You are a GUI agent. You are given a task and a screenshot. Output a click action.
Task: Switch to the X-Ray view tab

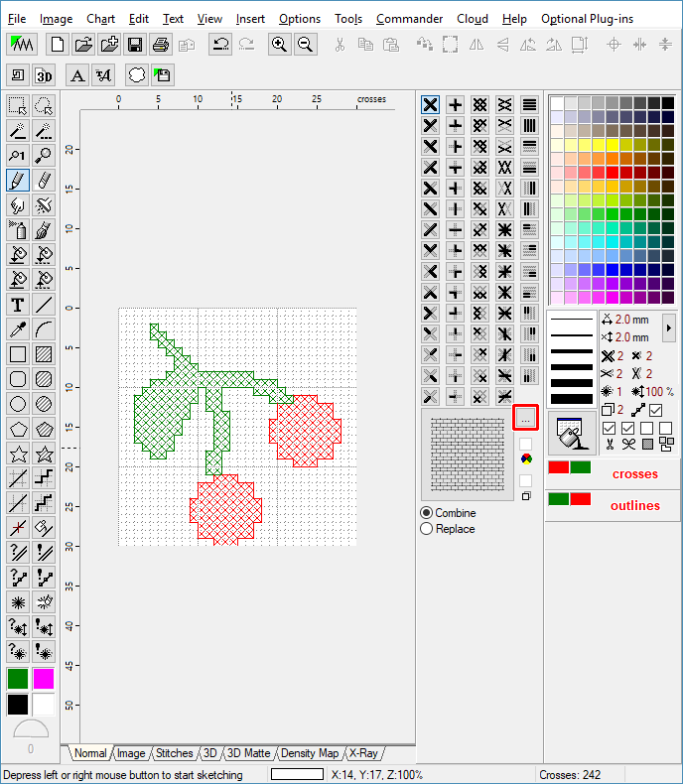363,753
